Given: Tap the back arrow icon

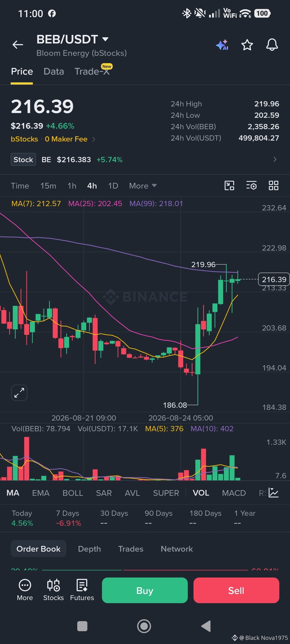Looking at the screenshot, I should click(x=18, y=44).
